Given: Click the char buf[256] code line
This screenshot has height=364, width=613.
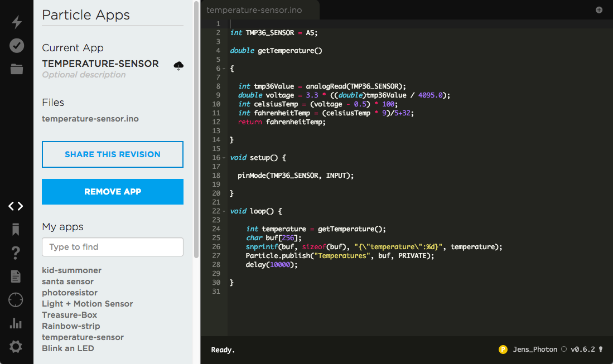Looking at the screenshot, I should click(274, 238).
